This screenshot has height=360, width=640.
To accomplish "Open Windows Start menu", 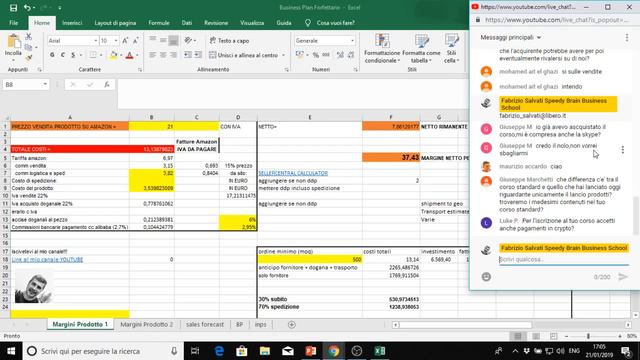I will [11, 351].
